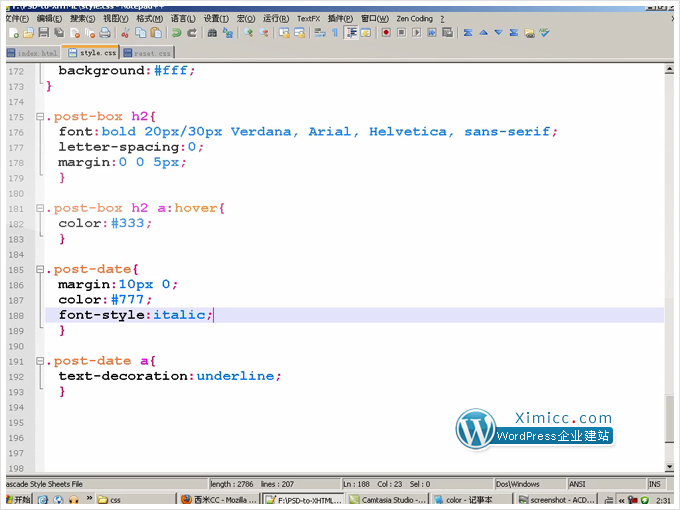Collapse the .post-date rule fold marker
Screen dimensions: 680x510
40,269
